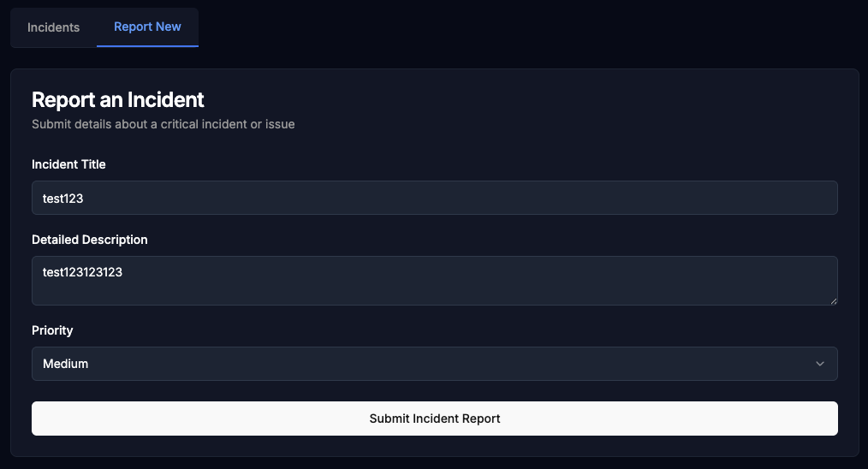Switch to the Incidents tab
The image size is (868, 469).
coord(54,27)
